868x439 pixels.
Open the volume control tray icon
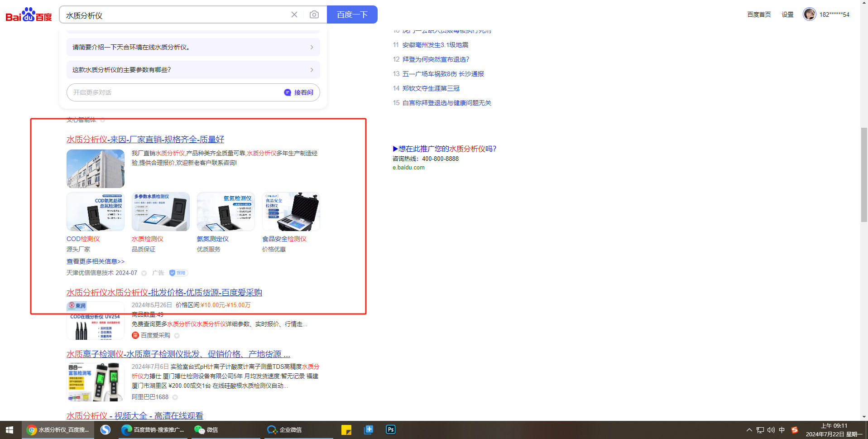pos(771,430)
